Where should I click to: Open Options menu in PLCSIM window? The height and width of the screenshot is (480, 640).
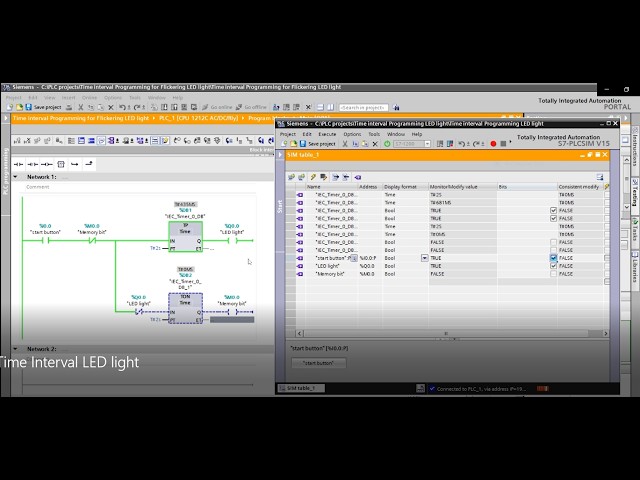[352, 134]
